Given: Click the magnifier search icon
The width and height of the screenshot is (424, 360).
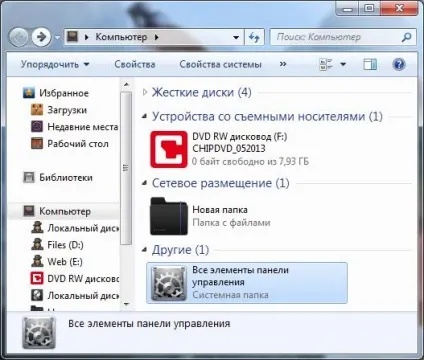Looking at the screenshot, I should 406,37.
